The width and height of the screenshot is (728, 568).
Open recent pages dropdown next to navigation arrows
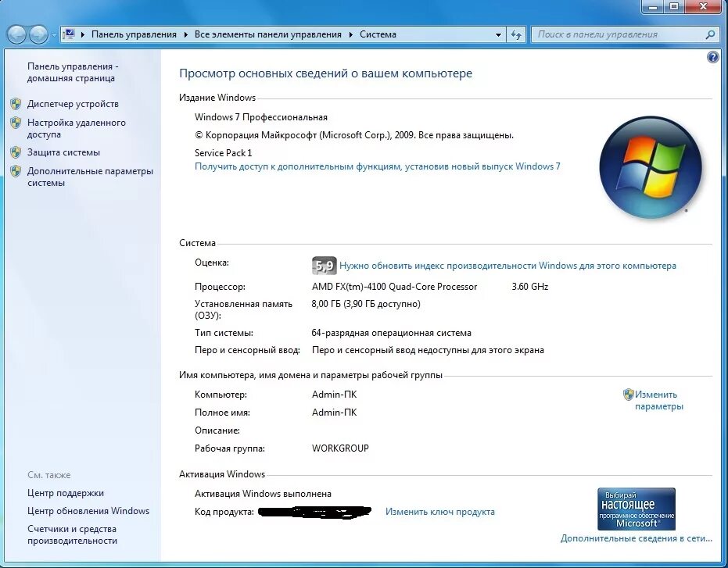click(53, 35)
